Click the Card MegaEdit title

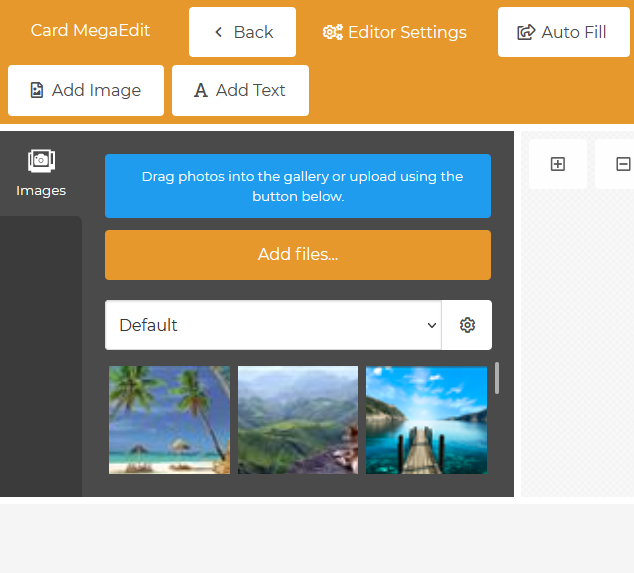pyautogui.click(x=90, y=30)
